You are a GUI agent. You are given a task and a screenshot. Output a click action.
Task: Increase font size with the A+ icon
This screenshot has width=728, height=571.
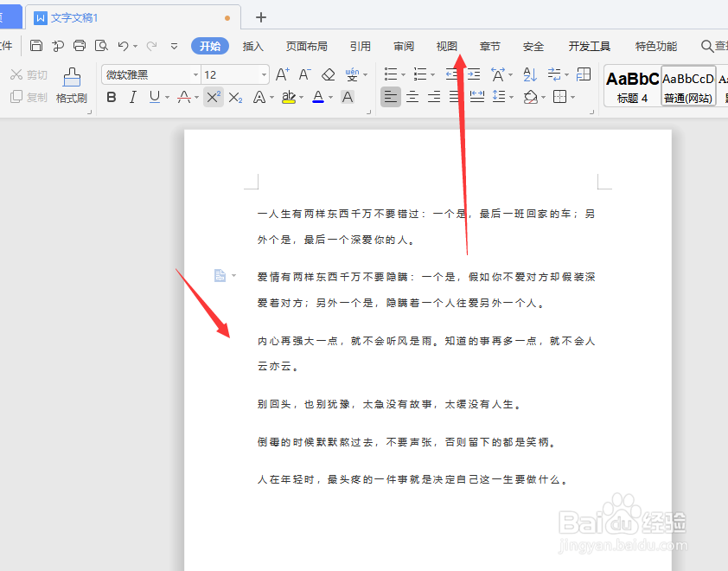[x=282, y=75]
